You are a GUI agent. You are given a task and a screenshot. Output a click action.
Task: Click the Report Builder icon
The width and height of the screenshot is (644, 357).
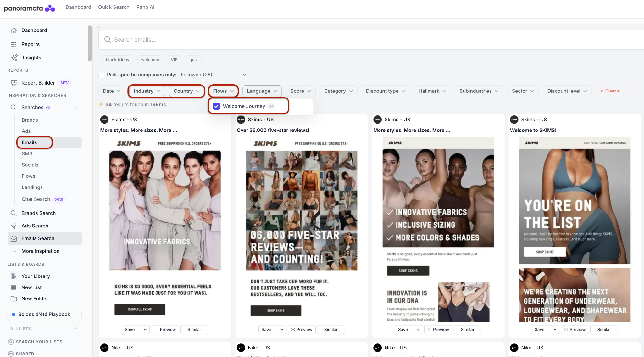coord(14,83)
